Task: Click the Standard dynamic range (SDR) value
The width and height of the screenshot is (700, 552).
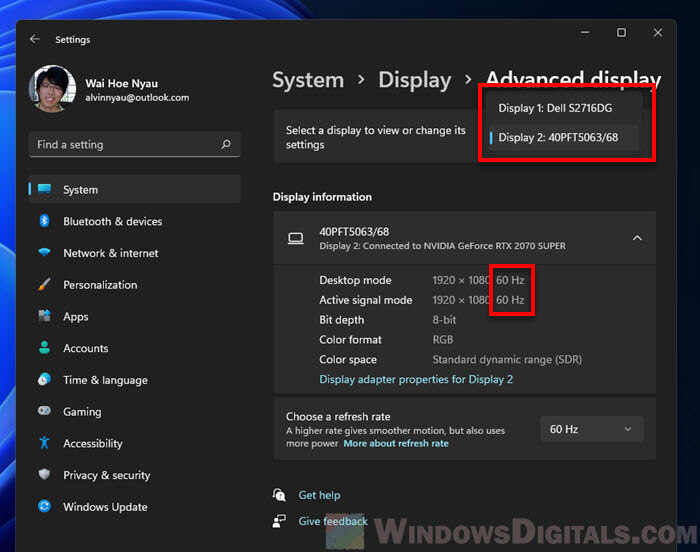Action: pos(507,360)
